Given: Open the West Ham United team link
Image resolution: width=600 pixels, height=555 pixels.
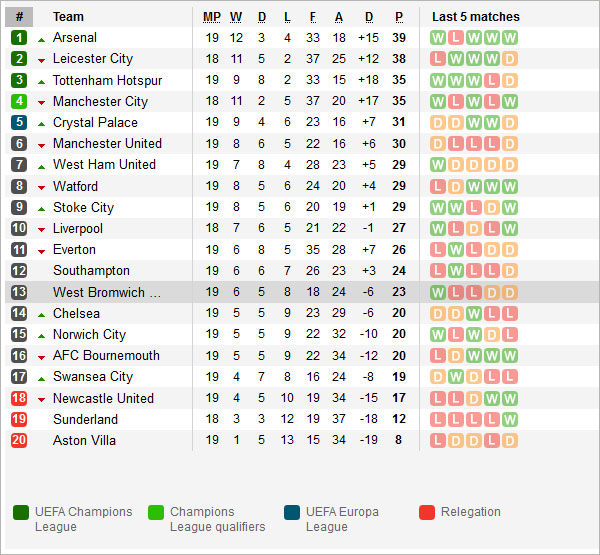Looking at the screenshot, I should [x=104, y=165].
